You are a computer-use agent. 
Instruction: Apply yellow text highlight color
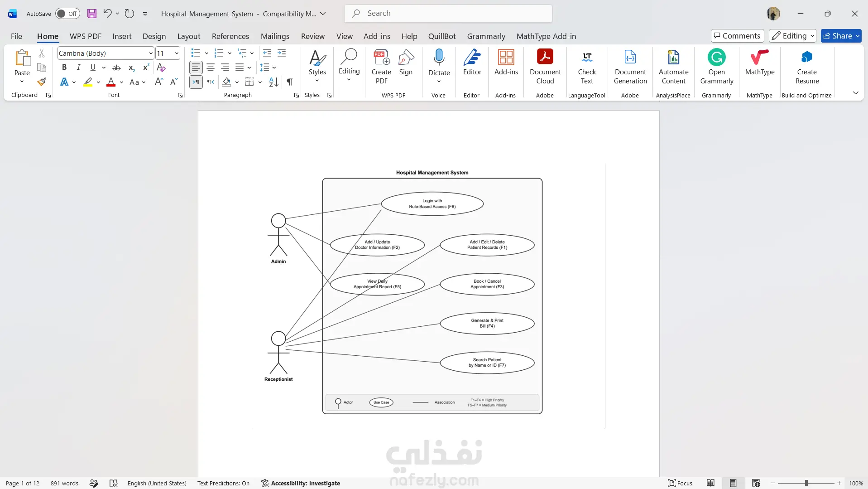88,82
